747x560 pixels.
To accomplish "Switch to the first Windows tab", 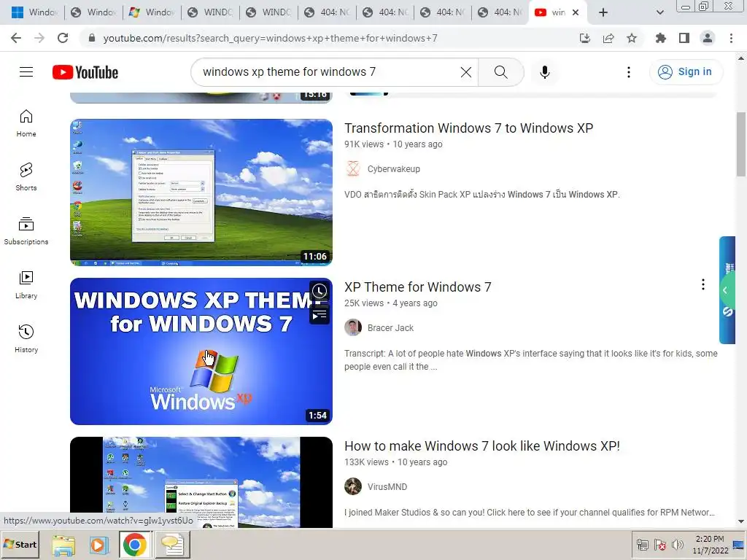I will (x=34, y=12).
